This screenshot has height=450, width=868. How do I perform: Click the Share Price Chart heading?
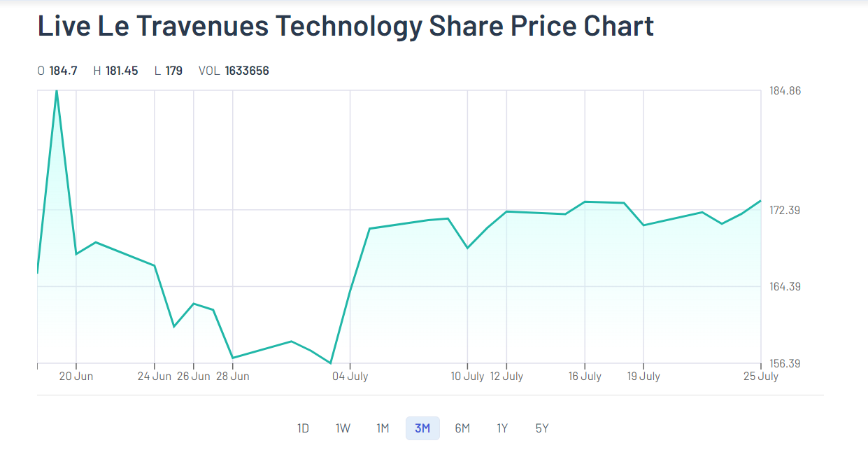(x=346, y=26)
